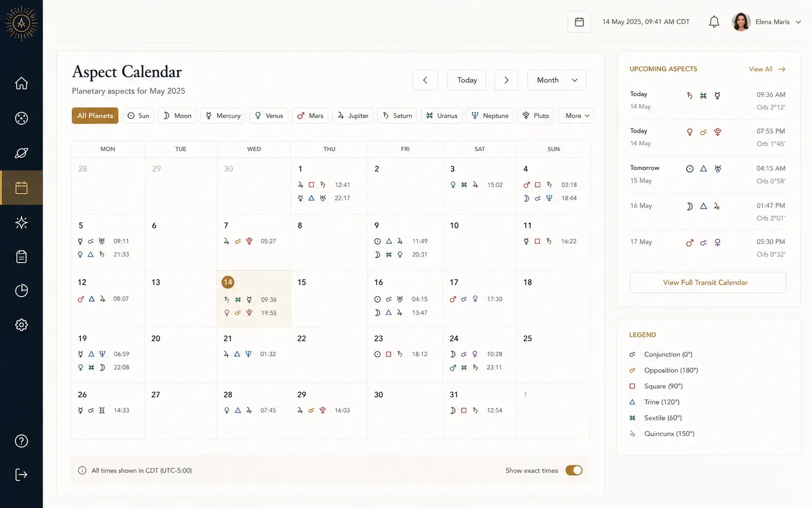Open the Home sidebar icon

coord(22,83)
